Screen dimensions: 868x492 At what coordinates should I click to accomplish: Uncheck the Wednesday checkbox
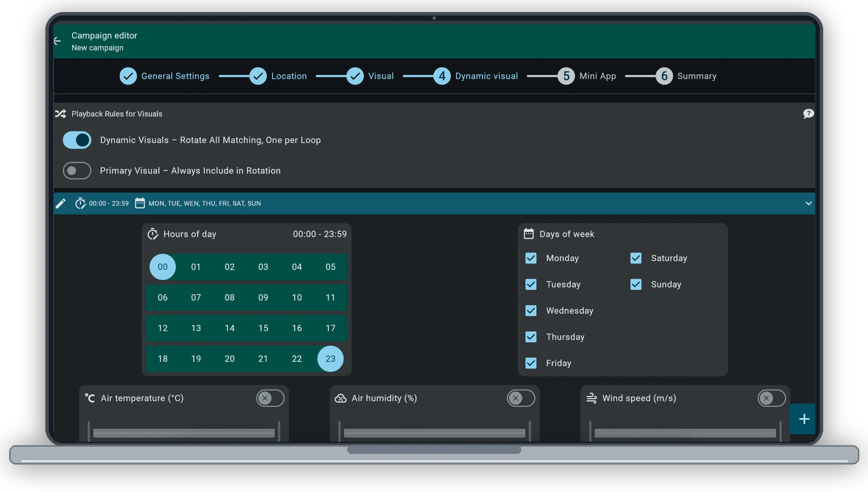[x=531, y=311]
